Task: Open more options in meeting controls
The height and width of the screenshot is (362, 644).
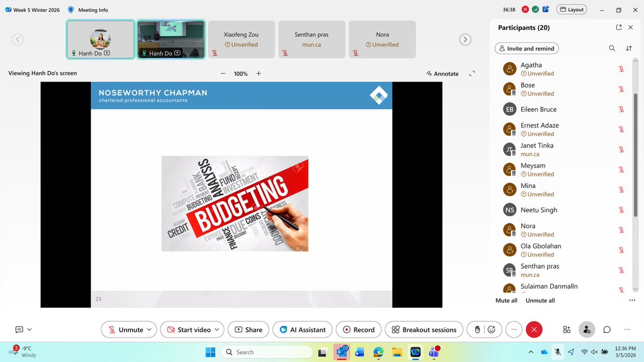Action: (514, 330)
